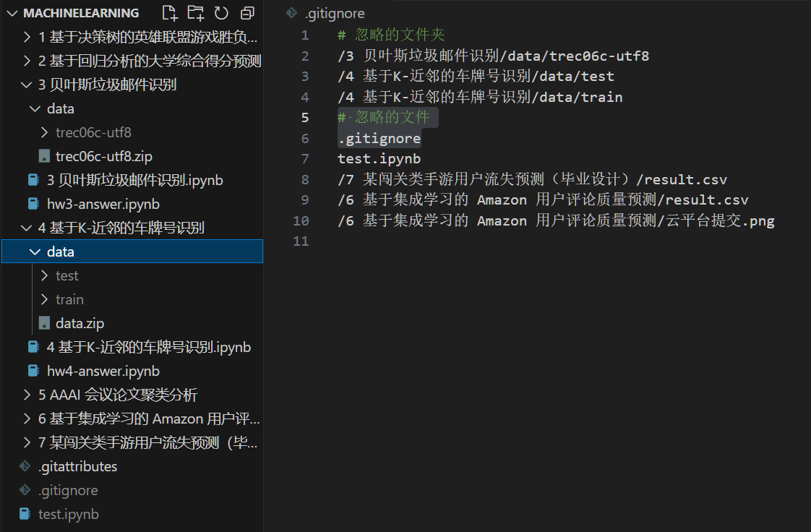This screenshot has width=811, height=532.
Task: Click the notebook icon of 3 贝叶斯垃圾邮件识别.ipynb
Action: [x=34, y=180]
